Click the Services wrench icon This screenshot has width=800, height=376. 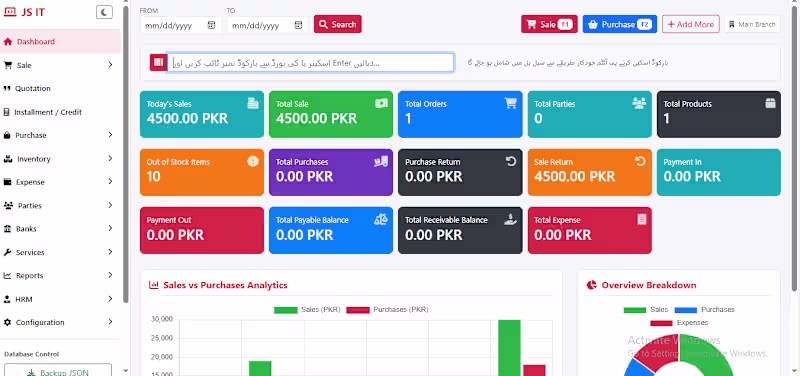pyautogui.click(x=7, y=253)
